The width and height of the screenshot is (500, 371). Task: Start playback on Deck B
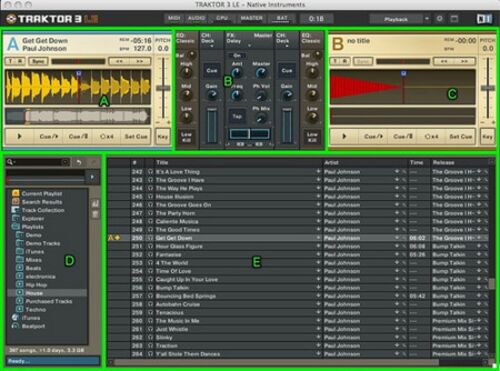click(x=344, y=136)
